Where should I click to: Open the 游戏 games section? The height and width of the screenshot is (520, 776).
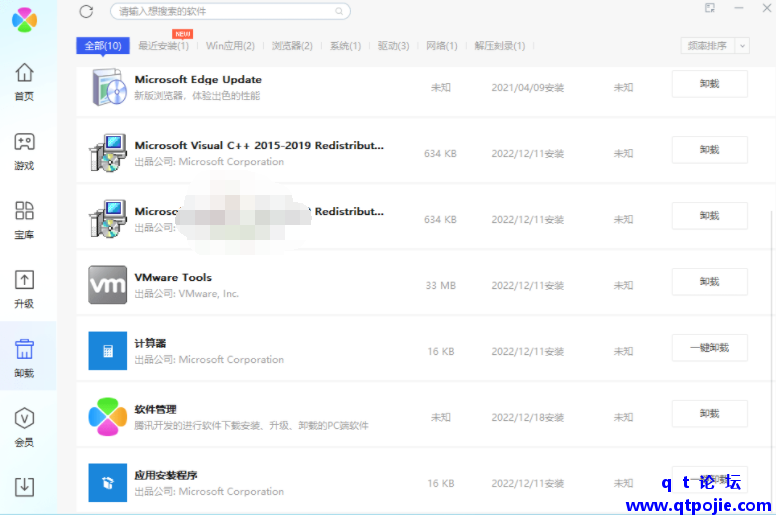click(x=24, y=151)
